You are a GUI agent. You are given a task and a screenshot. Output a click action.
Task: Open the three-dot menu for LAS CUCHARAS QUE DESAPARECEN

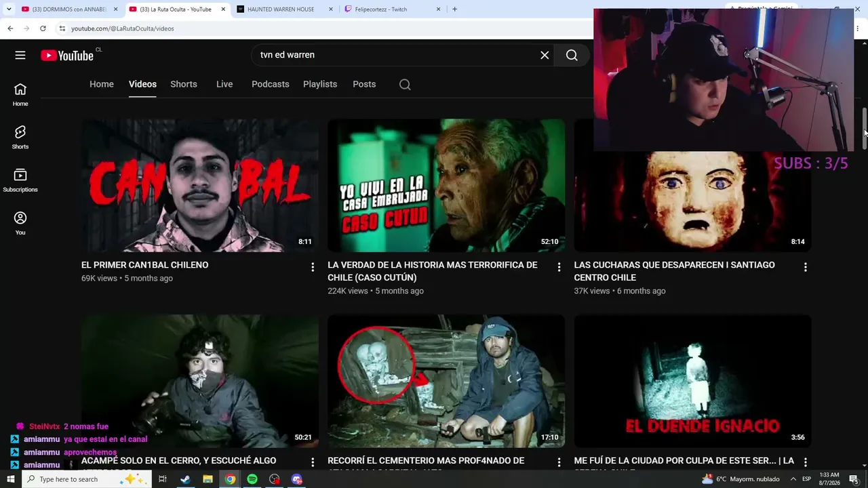805,267
